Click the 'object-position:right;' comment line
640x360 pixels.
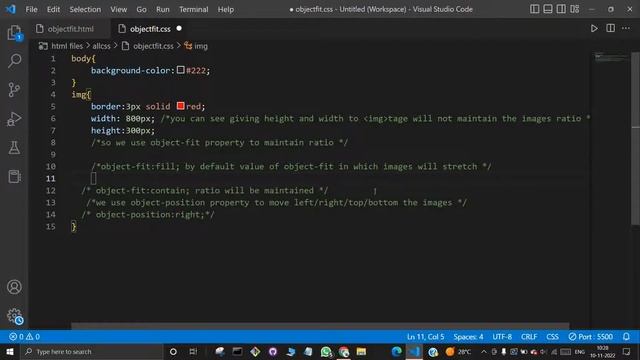tap(148, 214)
